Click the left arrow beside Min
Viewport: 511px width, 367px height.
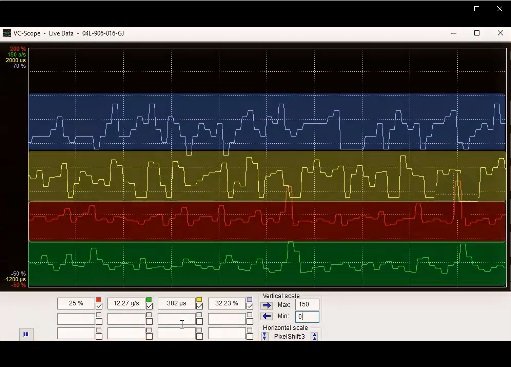coord(267,316)
